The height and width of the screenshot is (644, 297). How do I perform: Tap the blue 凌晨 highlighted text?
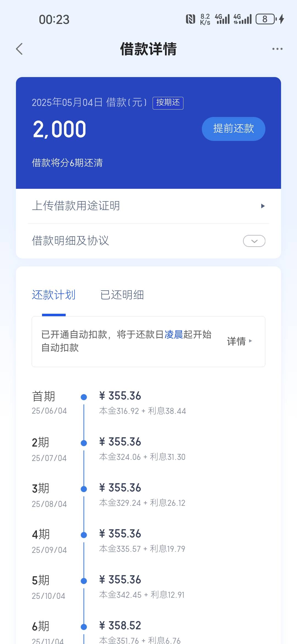tap(174, 334)
